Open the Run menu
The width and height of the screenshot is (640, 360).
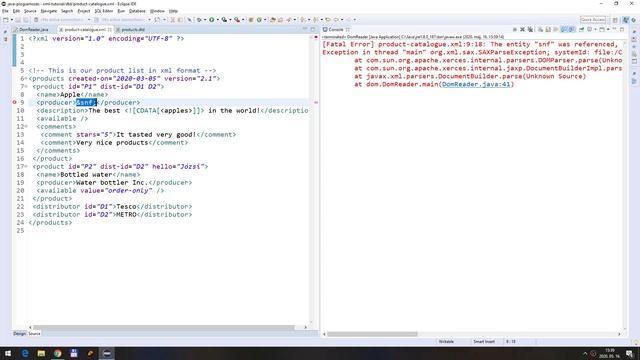point(121,11)
